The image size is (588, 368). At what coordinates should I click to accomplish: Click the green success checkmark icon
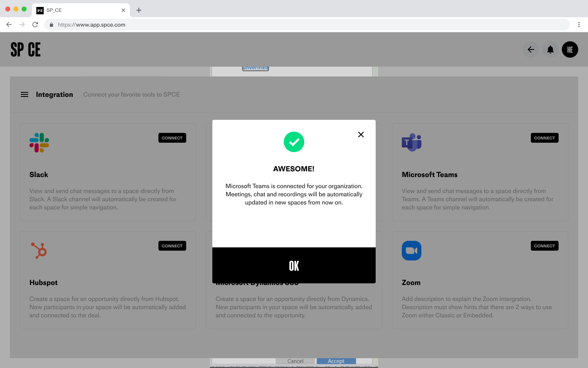[294, 142]
